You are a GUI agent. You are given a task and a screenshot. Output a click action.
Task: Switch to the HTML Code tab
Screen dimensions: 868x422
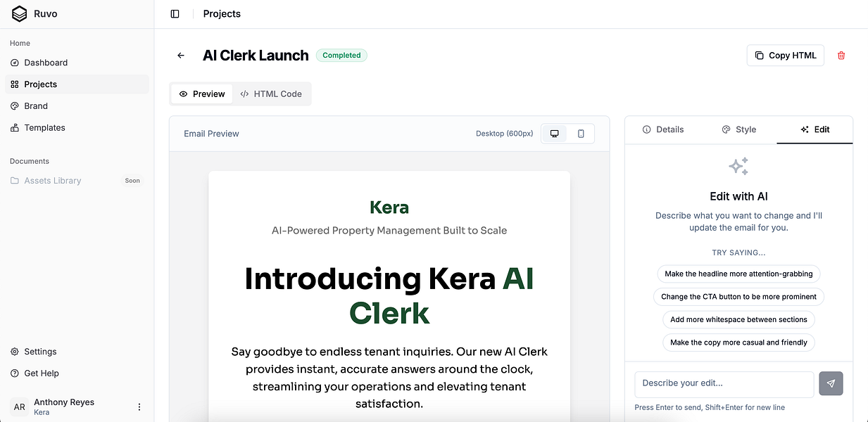tap(271, 94)
